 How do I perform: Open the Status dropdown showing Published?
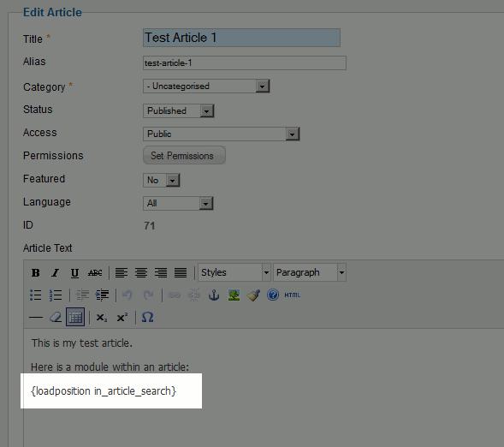178,110
